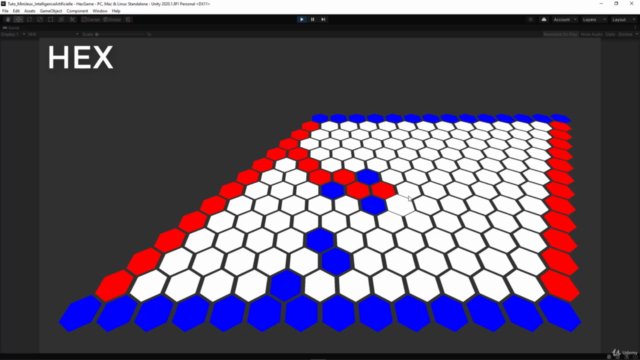Image resolution: width=640 pixels, height=360 pixels.
Task: Select the Rotate tool in the toolbar
Action: (x=29, y=20)
